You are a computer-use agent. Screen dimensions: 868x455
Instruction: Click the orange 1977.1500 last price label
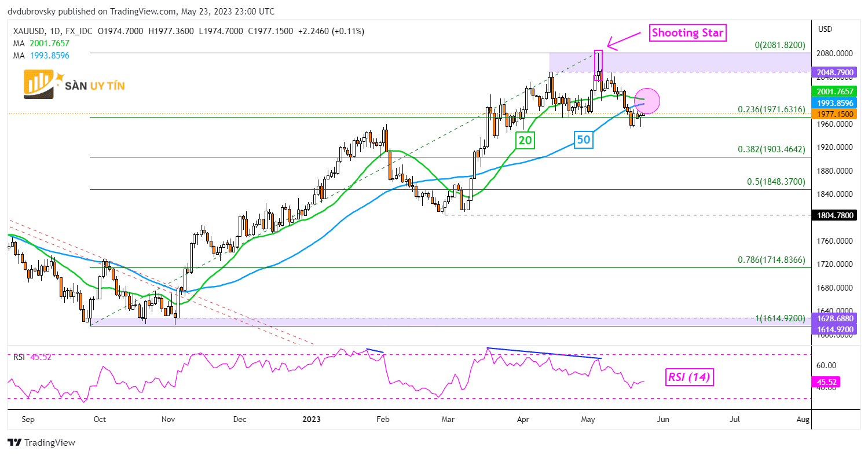833,114
